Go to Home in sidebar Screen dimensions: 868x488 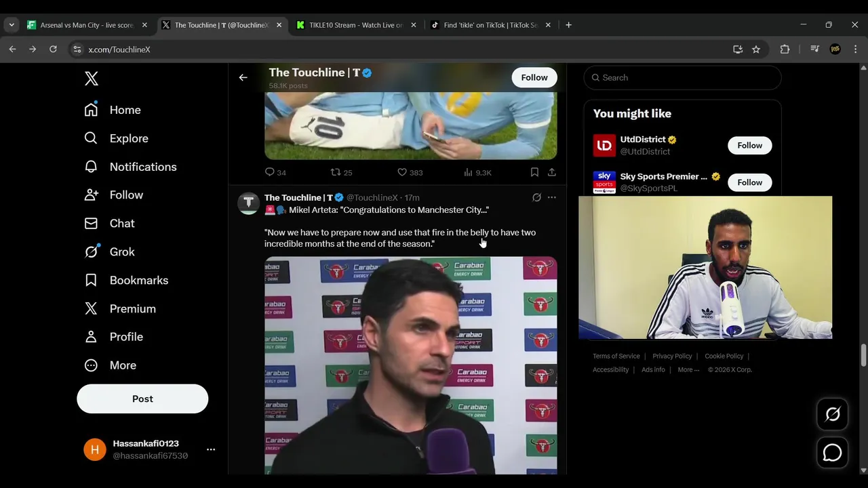[113, 110]
